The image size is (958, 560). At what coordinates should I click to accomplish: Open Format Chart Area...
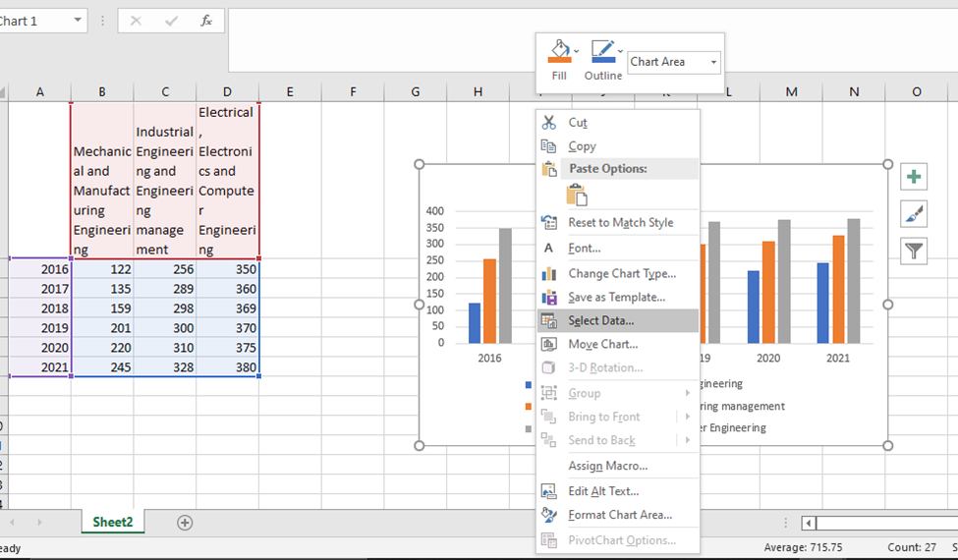[620, 516]
